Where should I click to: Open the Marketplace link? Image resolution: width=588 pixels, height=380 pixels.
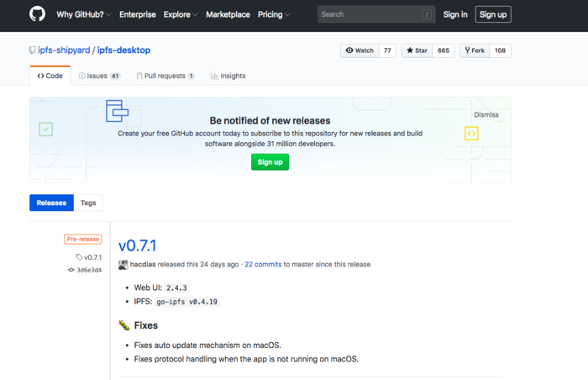[x=228, y=14]
